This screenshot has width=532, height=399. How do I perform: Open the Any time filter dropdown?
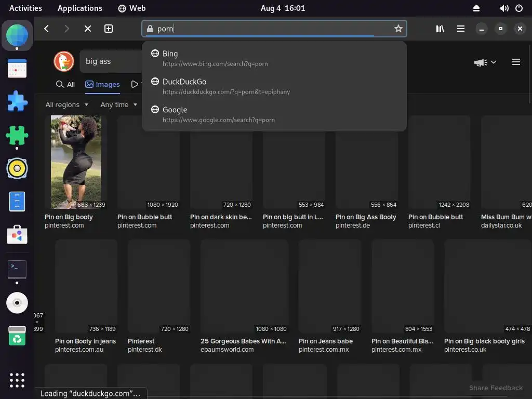pos(118,105)
